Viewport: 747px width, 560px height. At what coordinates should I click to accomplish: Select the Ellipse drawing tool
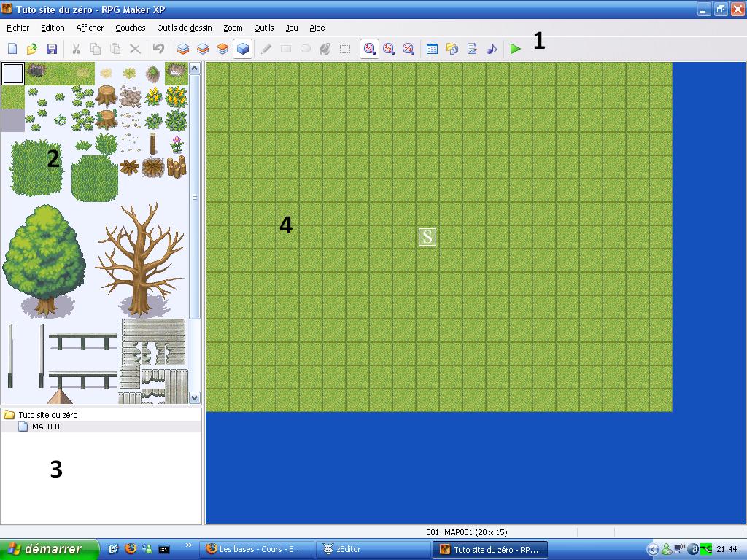click(306, 49)
